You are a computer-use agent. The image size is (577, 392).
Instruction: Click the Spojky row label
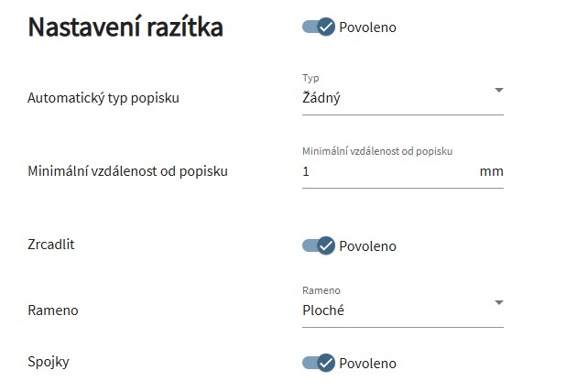click(49, 361)
